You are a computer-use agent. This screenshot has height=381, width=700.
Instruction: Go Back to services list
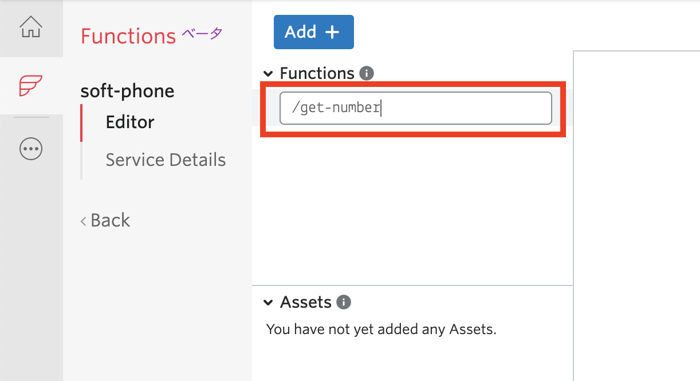pyautogui.click(x=110, y=221)
